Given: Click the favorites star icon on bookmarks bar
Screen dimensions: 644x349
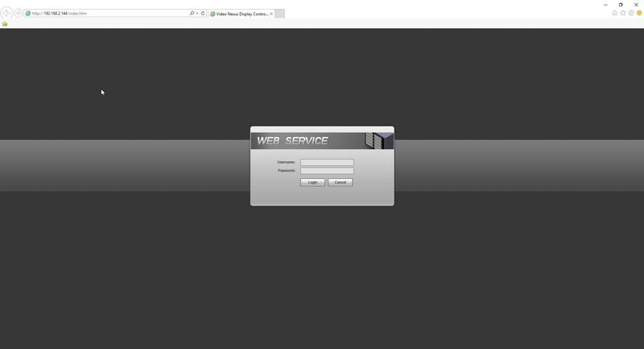Looking at the screenshot, I should [5, 24].
